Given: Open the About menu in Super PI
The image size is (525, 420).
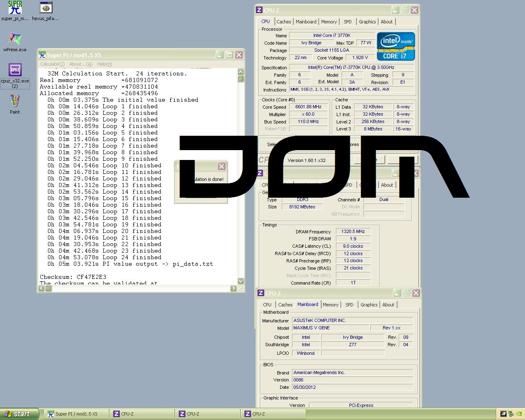Looking at the screenshot, I should [x=80, y=64].
